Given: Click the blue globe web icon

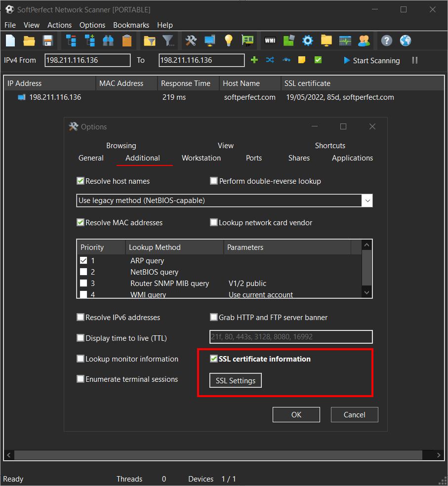Looking at the screenshot, I should coord(405,40).
